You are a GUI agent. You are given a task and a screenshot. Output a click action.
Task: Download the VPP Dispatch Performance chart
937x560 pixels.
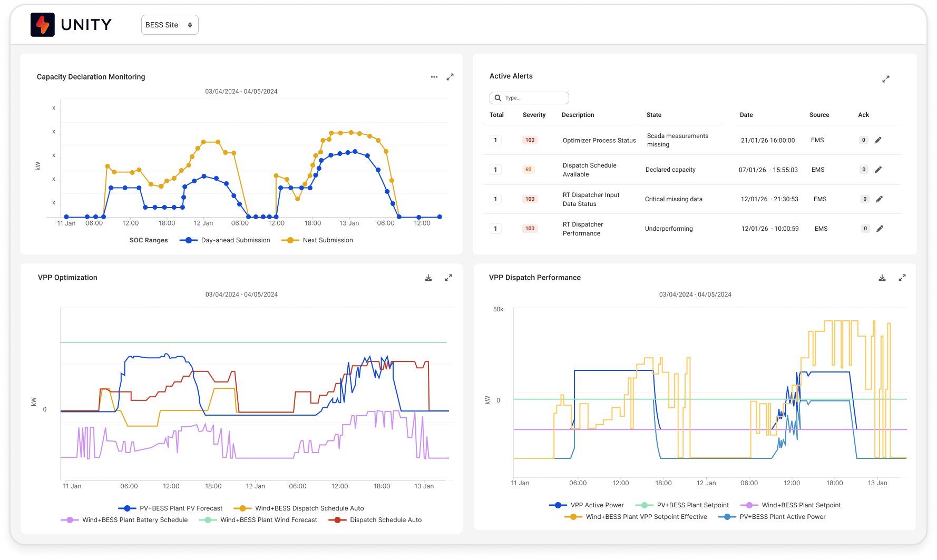click(882, 278)
